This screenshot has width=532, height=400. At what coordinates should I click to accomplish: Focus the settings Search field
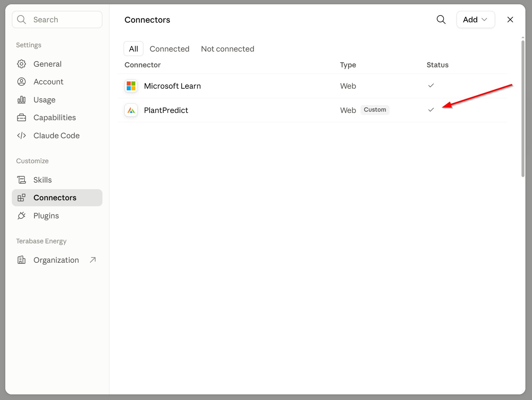[57, 20]
